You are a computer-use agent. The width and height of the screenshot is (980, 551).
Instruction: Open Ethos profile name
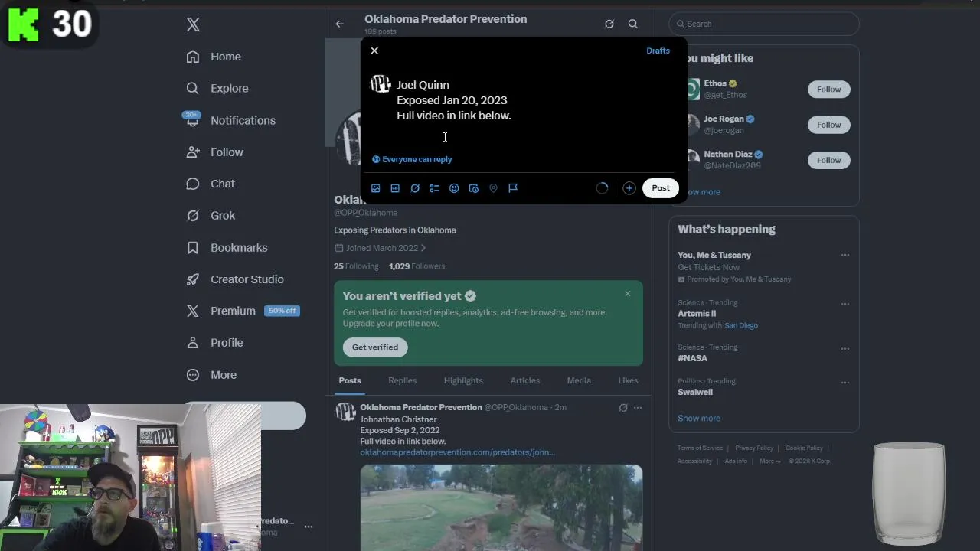click(715, 83)
